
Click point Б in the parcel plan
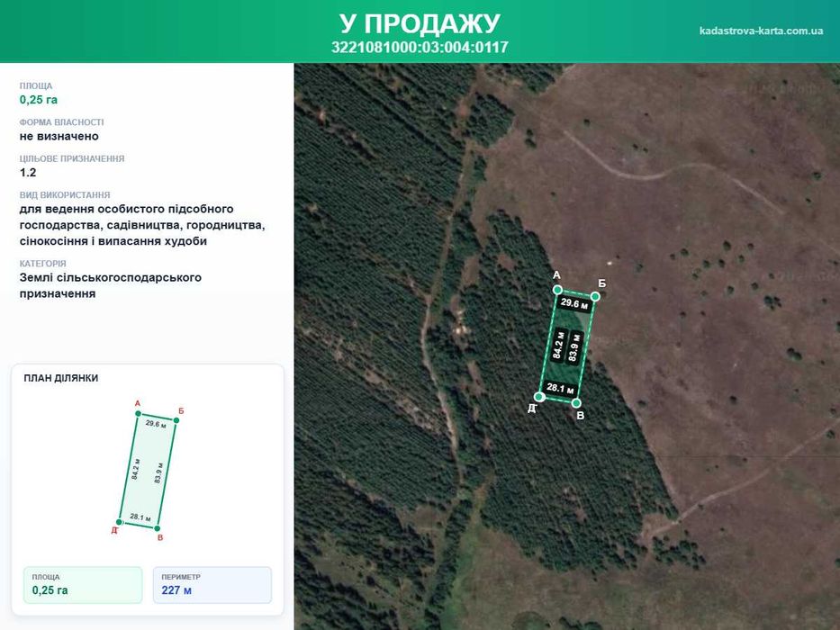tap(176, 420)
